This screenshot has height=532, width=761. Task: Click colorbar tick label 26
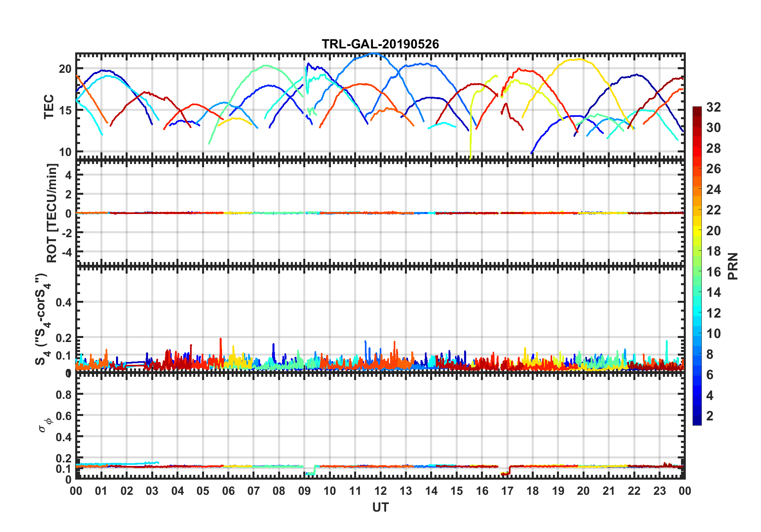(713, 169)
